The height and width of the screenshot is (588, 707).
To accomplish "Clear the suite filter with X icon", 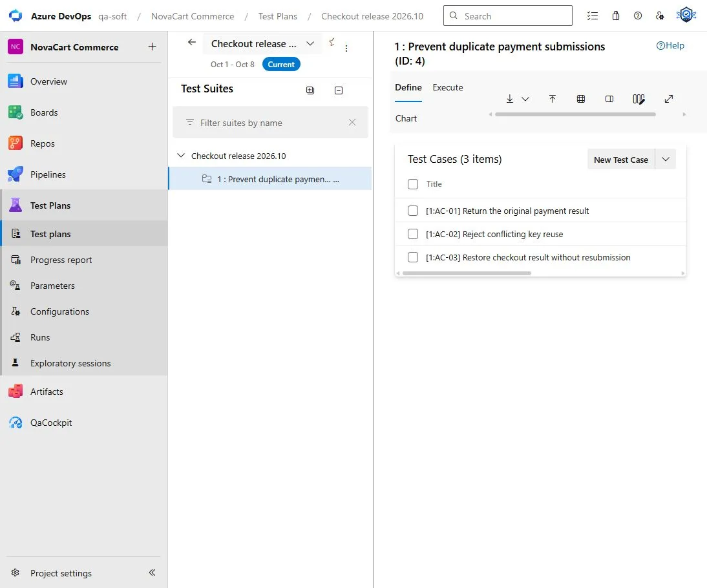I will (352, 122).
